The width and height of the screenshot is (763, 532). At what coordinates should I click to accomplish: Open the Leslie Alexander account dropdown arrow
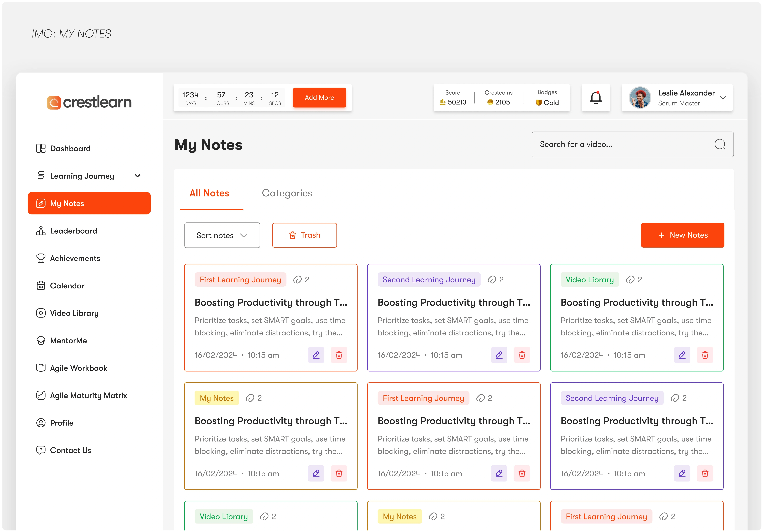[x=723, y=98]
